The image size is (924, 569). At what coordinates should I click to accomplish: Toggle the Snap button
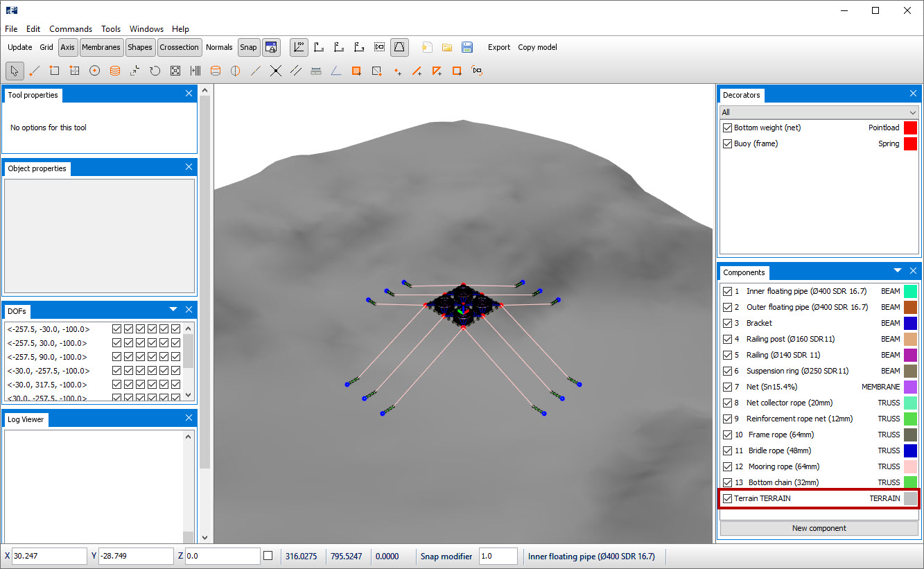click(248, 47)
